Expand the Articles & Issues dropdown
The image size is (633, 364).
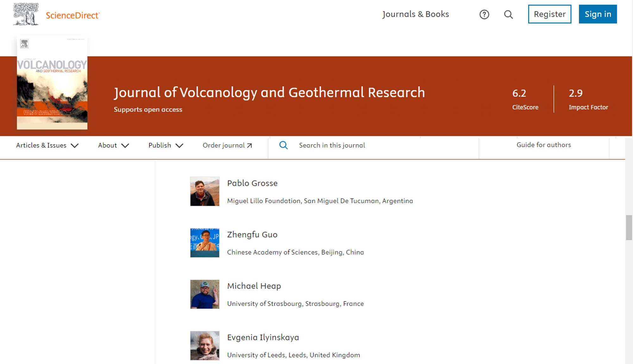(47, 145)
